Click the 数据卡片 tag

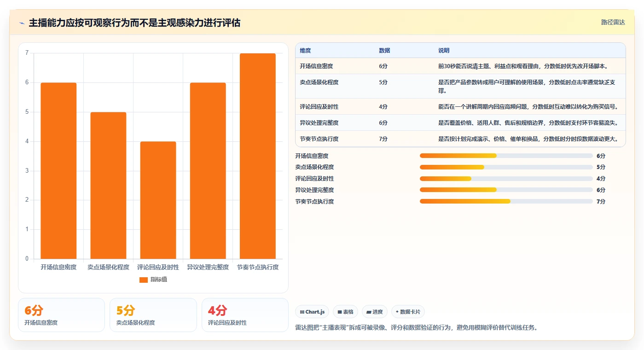pyautogui.click(x=408, y=312)
